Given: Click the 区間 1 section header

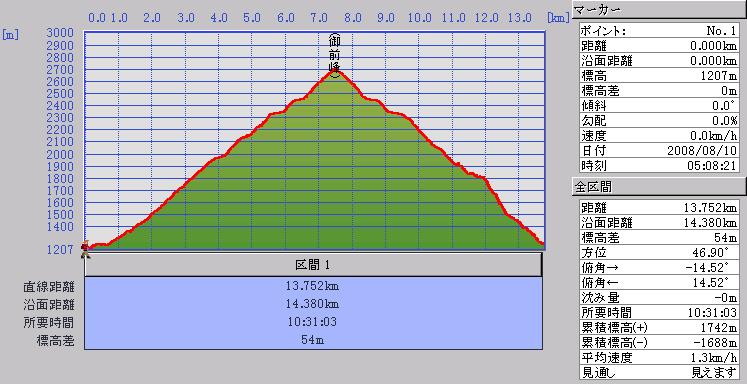Looking at the screenshot, I should tap(313, 265).
